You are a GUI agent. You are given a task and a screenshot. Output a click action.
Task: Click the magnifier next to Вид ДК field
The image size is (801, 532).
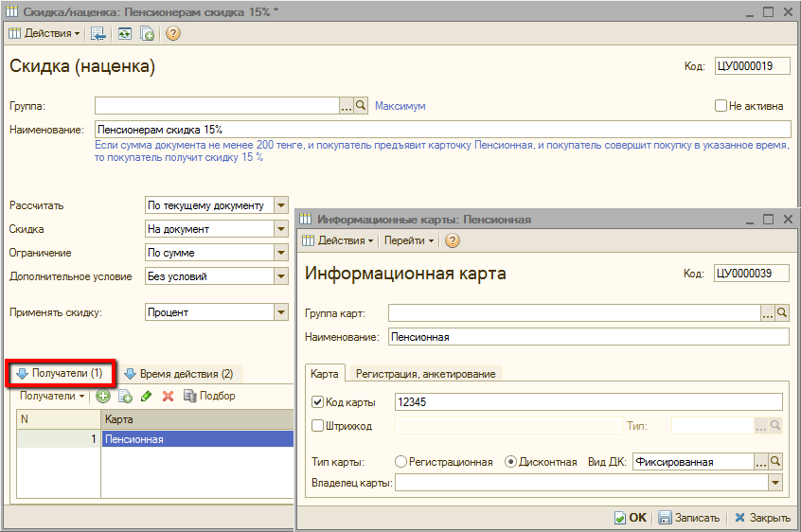[x=775, y=462]
